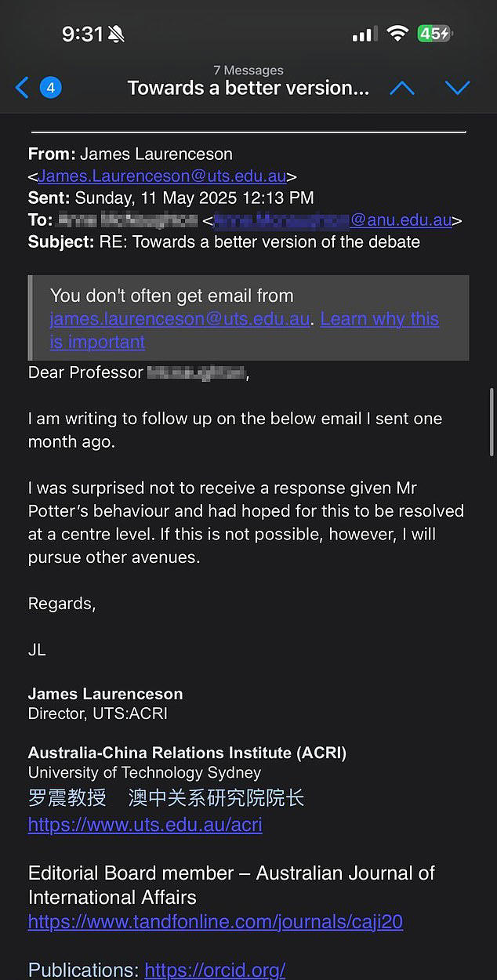The height and width of the screenshot is (980, 497).
Task: Open the orcid.org publications link
Action: tap(215, 970)
